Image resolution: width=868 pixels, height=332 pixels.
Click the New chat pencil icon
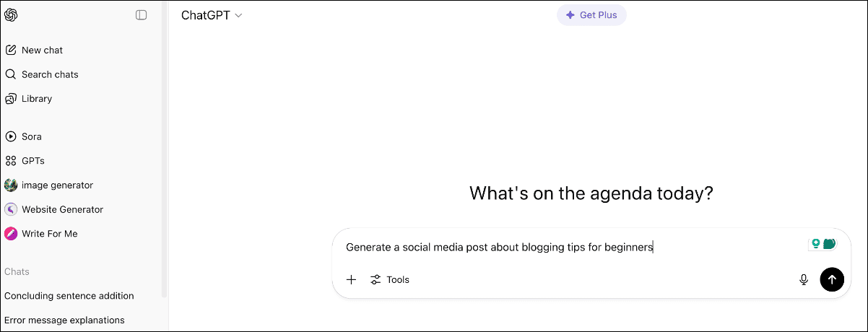click(11, 51)
